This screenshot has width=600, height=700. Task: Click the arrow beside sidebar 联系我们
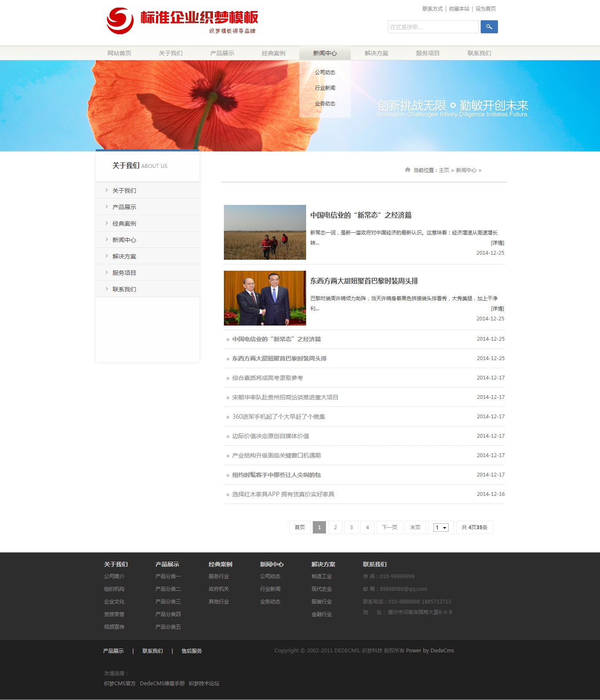coord(107,289)
